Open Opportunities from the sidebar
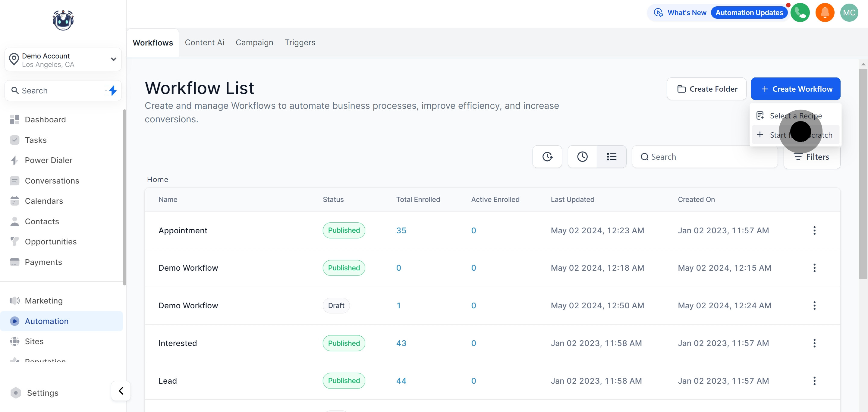Image resolution: width=868 pixels, height=412 pixels. tap(51, 241)
